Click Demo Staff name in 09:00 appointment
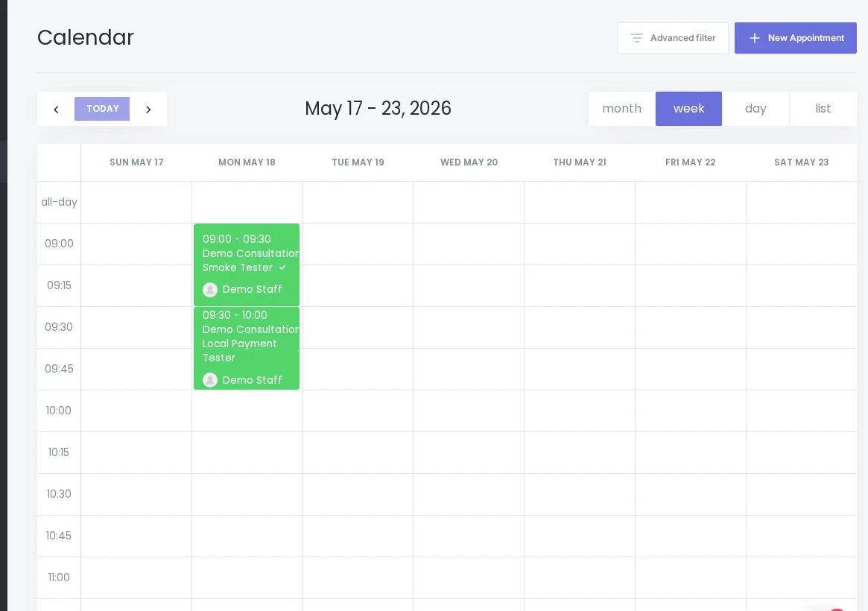The image size is (868, 611). pos(252,289)
